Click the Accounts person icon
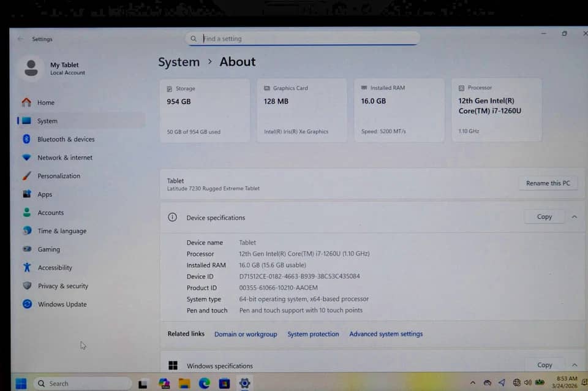Screen dimensions: 588x391 (x=26, y=213)
